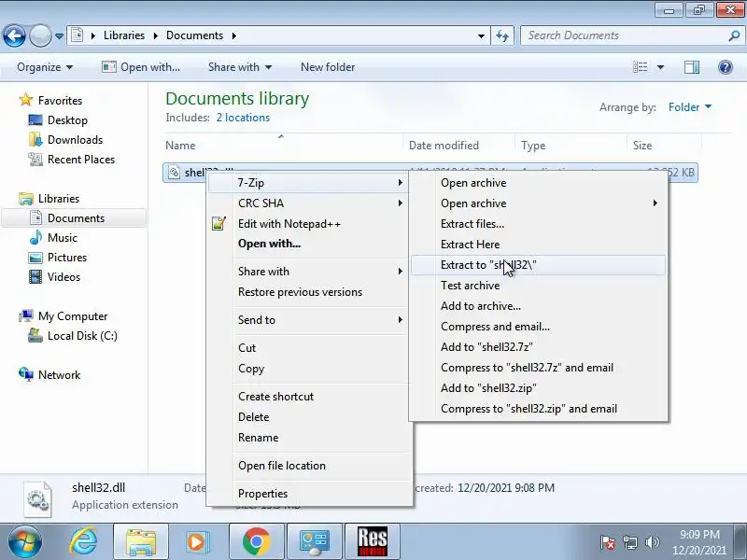Choose Extract to "shell32\"
The height and width of the screenshot is (560, 747).
pyautogui.click(x=539, y=265)
